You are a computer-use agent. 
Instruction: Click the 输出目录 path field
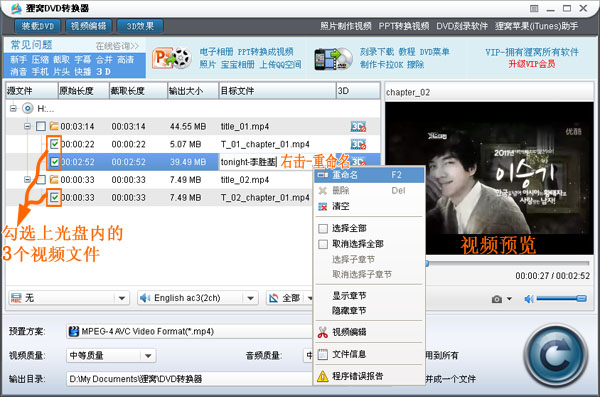190,379
